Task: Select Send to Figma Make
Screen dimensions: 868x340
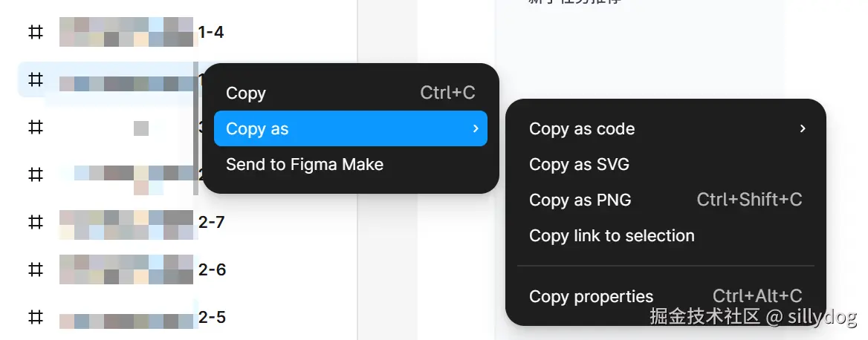Action: click(x=305, y=164)
